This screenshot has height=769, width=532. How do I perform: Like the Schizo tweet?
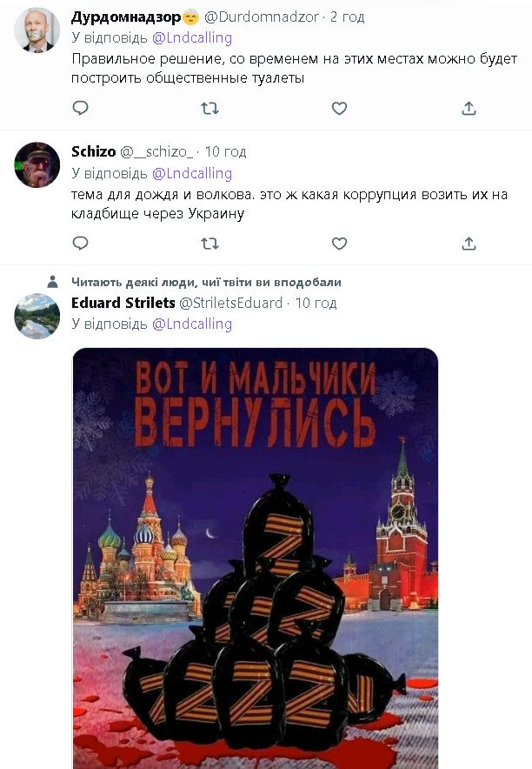tap(339, 243)
